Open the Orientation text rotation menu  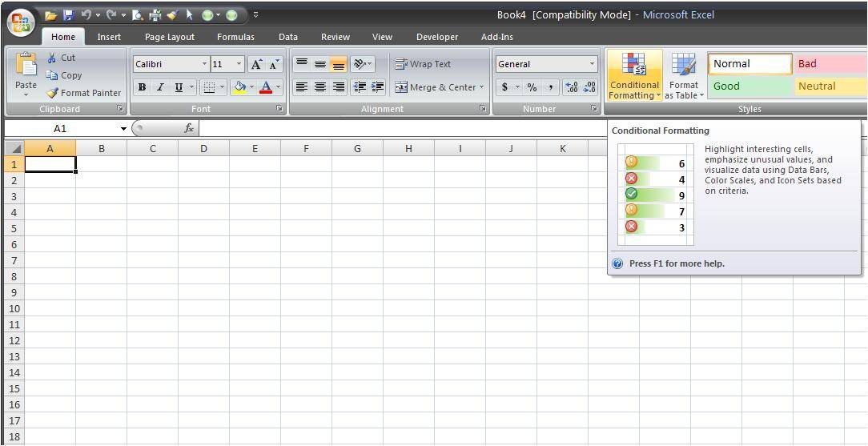tap(364, 64)
